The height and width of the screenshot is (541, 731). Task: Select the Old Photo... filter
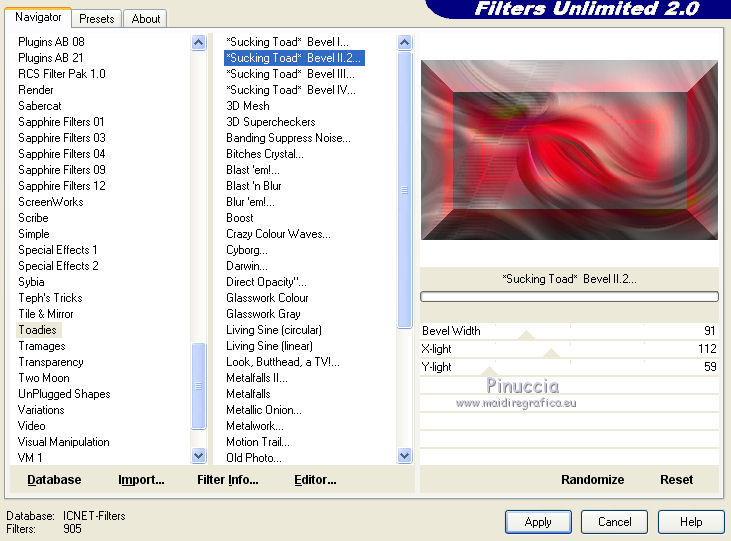click(254, 458)
